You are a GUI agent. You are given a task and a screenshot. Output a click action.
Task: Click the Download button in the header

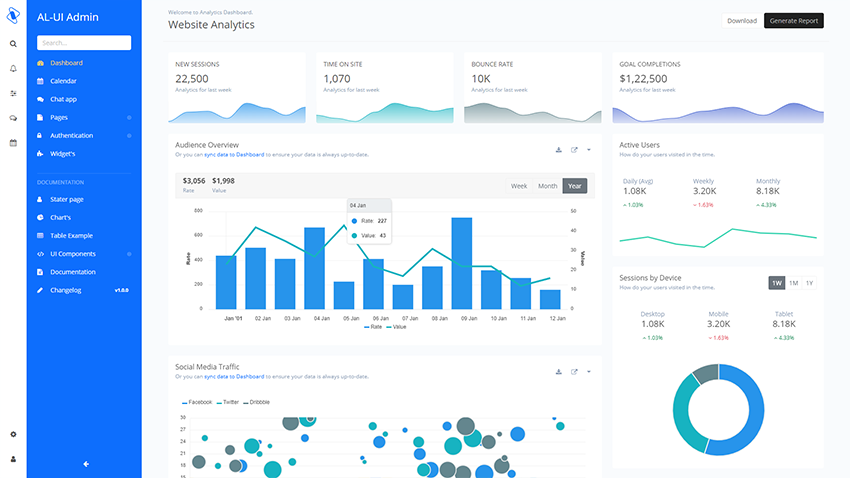[741, 21]
